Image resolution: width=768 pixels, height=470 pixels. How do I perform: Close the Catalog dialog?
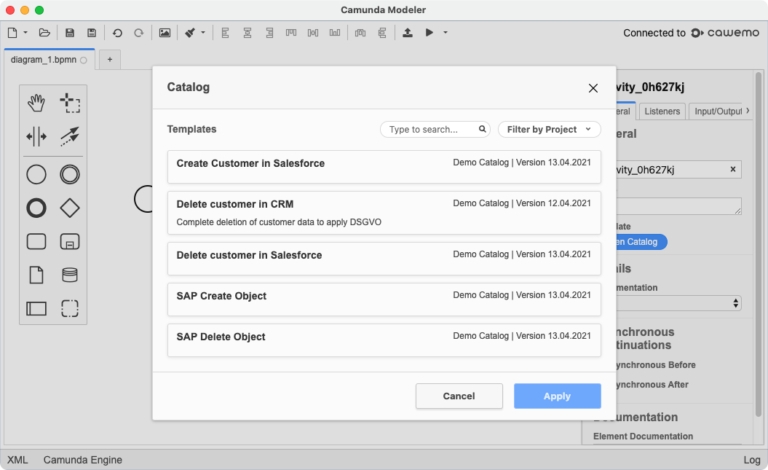(x=593, y=88)
